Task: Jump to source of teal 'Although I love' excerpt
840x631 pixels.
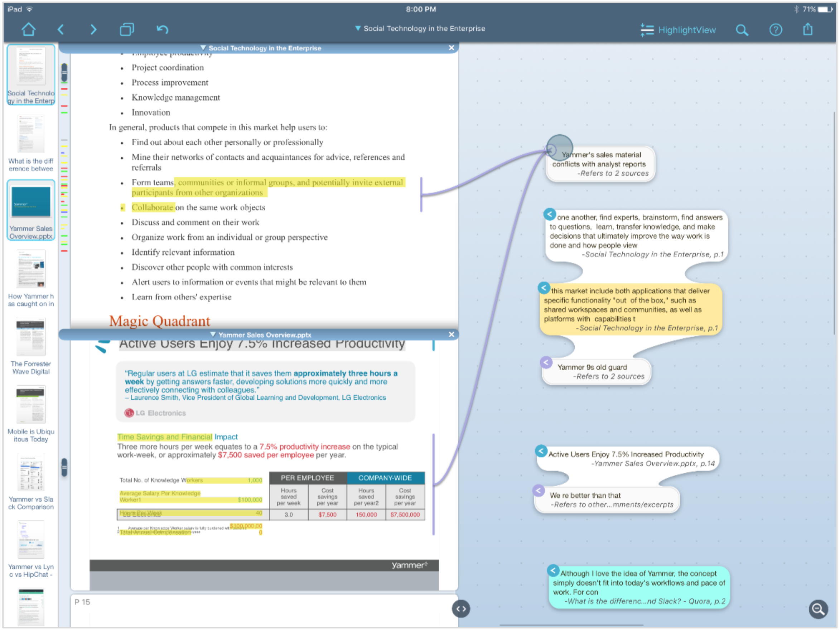Action: click(553, 570)
